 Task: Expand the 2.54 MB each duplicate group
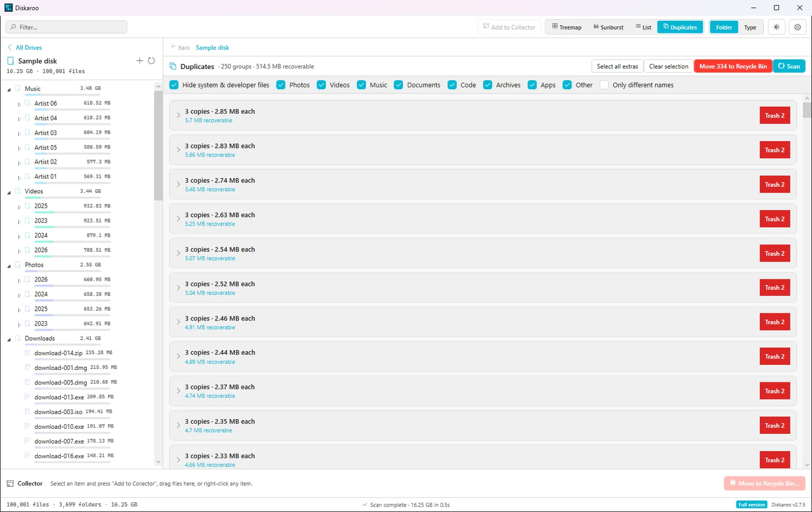pyautogui.click(x=178, y=253)
